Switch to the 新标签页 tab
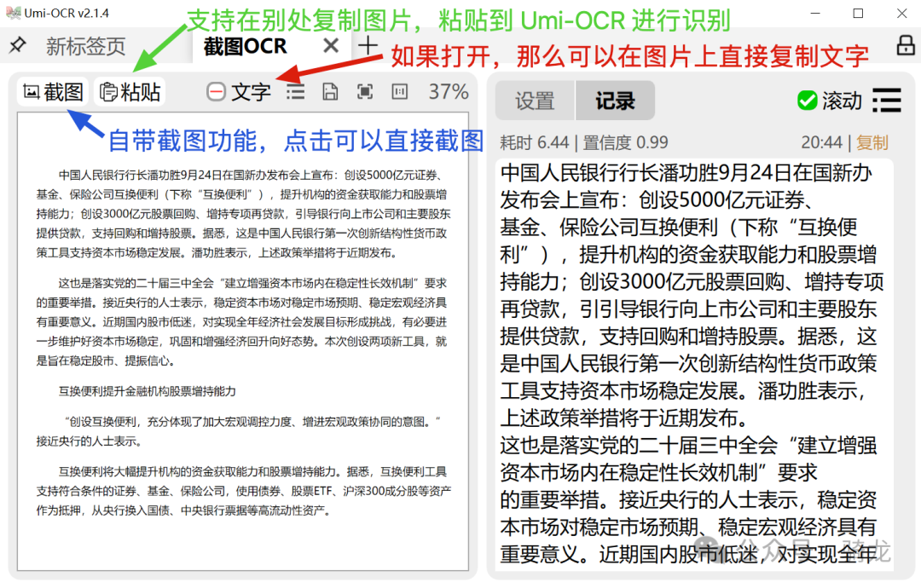The width and height of the screenshot is (921, 588). pyautogui.click(x=86, y=46)
